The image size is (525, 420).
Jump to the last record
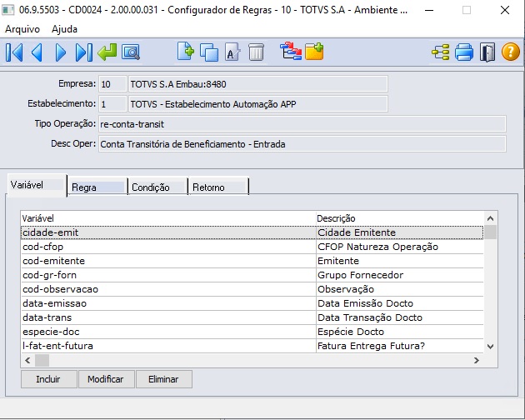[83, 52]
